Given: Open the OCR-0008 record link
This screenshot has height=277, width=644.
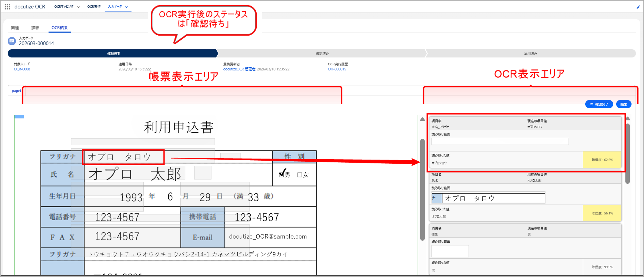Looking at the screenshot, I should (22, 69).
